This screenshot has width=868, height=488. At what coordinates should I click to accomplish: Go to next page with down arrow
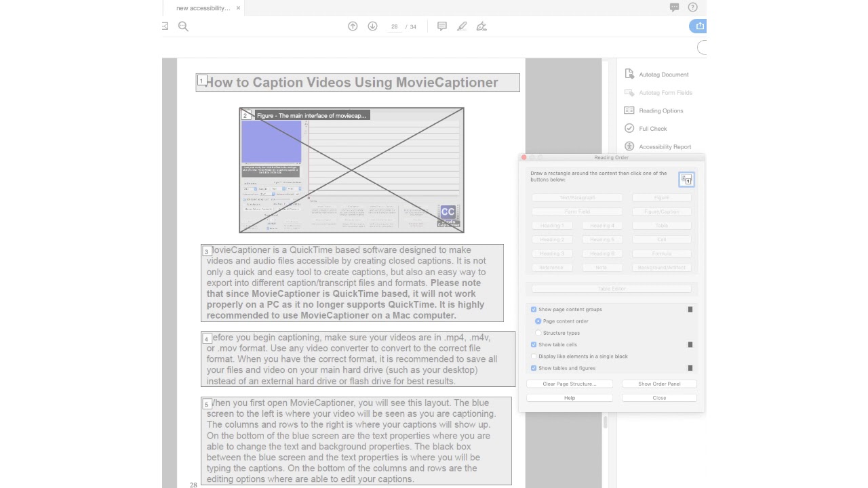[372, 26]
